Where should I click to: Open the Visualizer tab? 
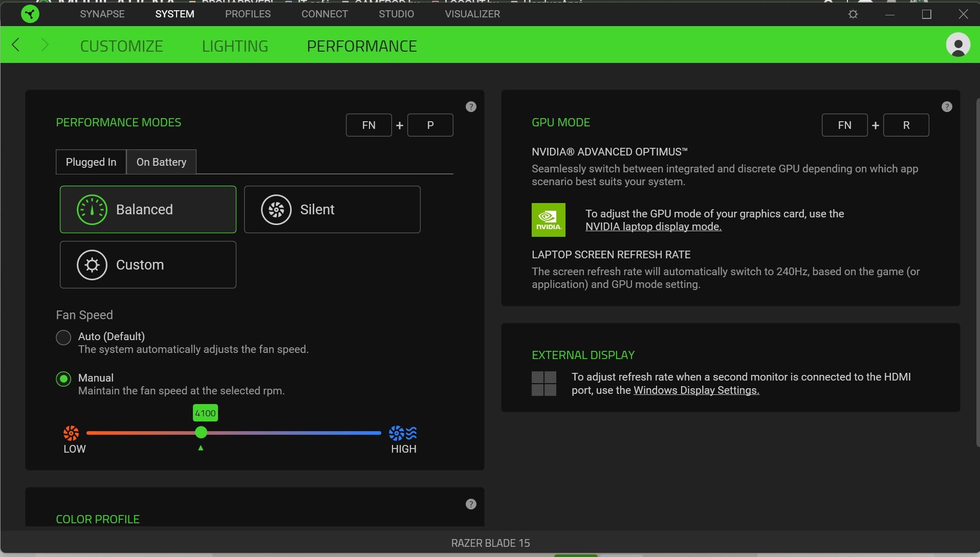coord(472,14)
